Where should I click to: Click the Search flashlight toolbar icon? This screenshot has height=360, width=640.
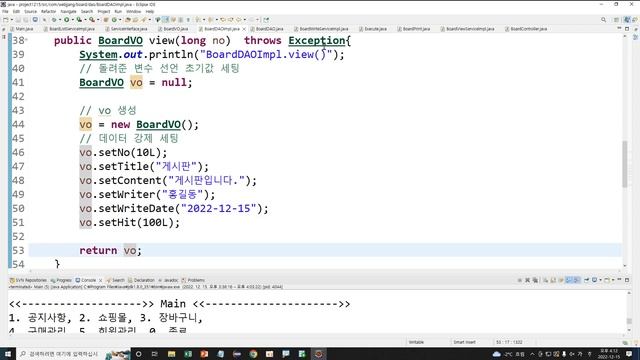(144, 20)
